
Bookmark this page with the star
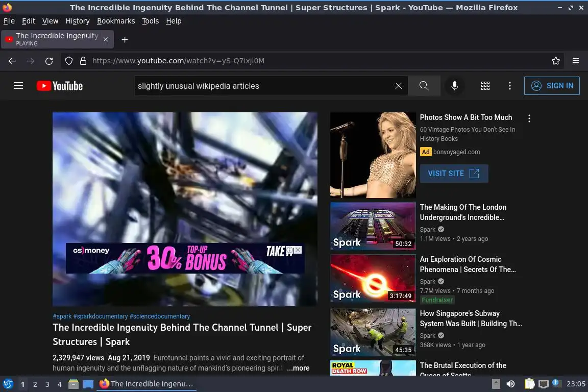pos(556,61)
